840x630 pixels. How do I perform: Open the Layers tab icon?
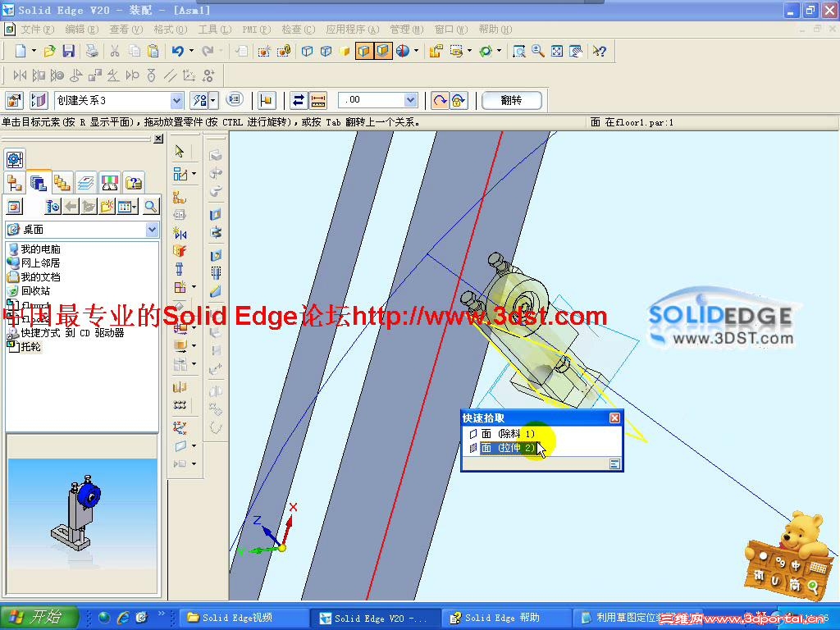(85, 183)
